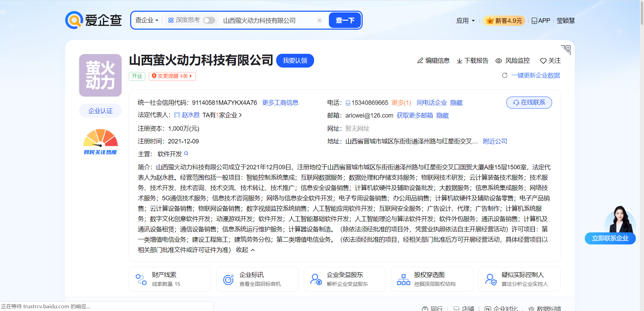Click the search icon next to 软件开发
The height and width of the screenshot is (311, 644).
coord(186,153)
